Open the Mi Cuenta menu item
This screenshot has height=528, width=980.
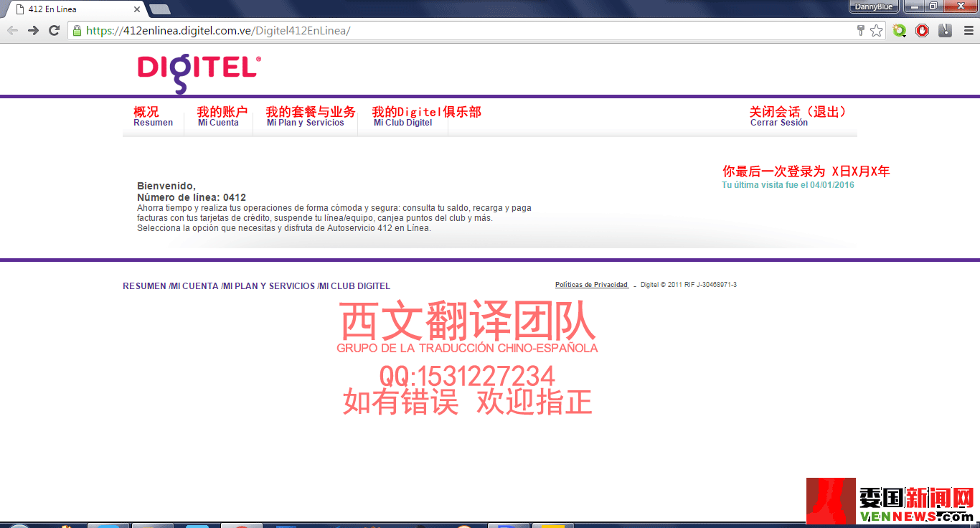tap(218, 123)
